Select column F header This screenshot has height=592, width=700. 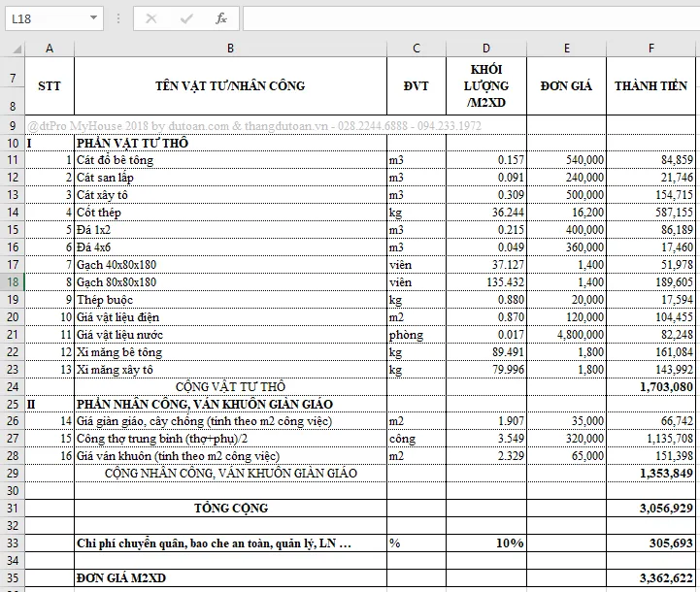pos(650,49)
